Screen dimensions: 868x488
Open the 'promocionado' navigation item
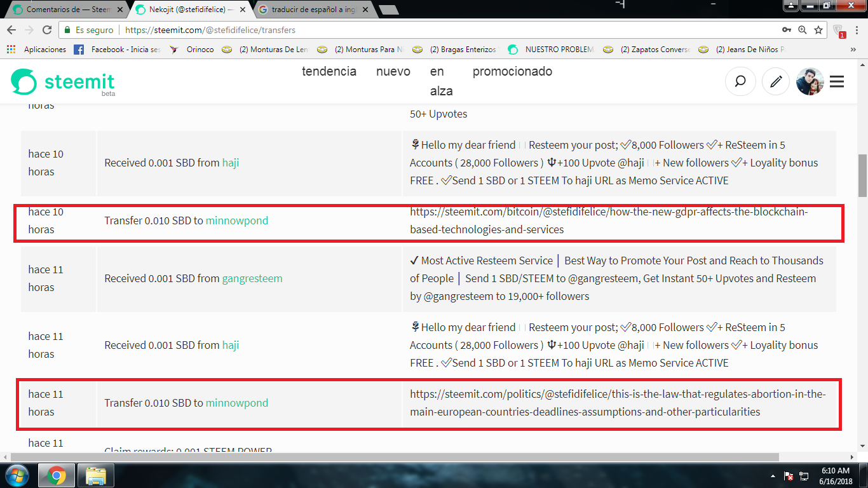pos(512,71)
